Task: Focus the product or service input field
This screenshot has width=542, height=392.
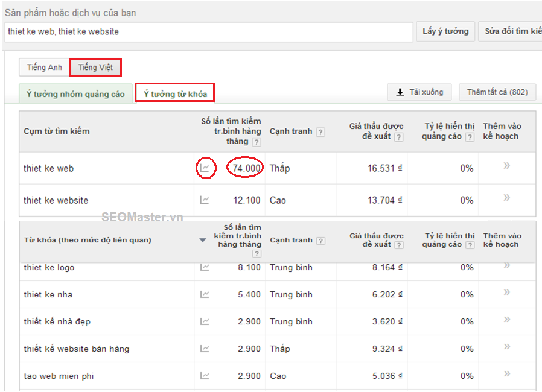Action: click(209, 32)
